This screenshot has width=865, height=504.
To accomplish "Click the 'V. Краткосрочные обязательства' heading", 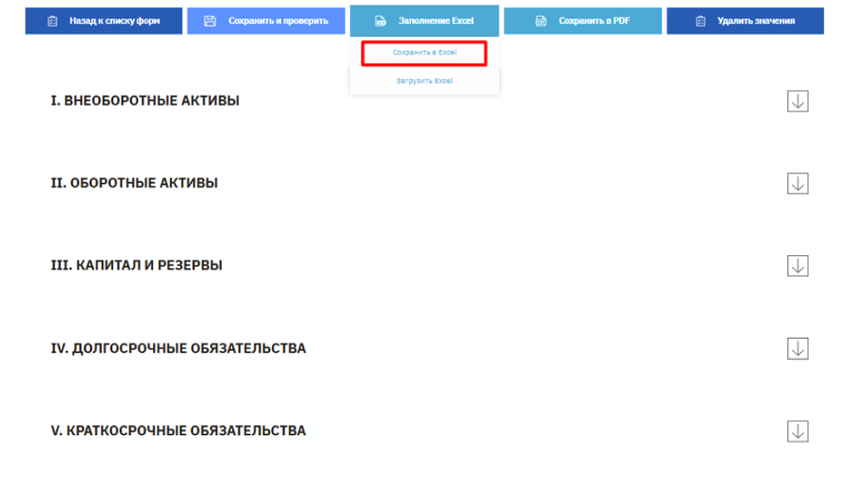I will pos(178,432).
